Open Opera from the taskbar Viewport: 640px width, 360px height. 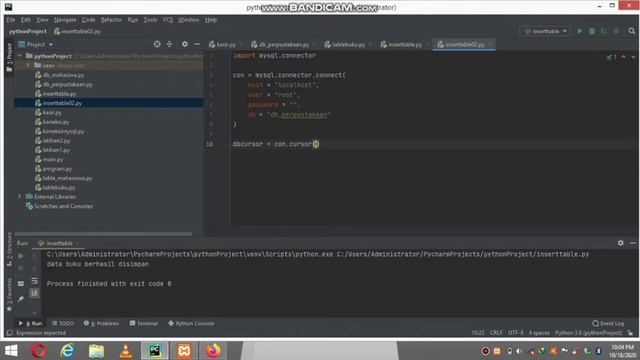(x=39, y=351)
